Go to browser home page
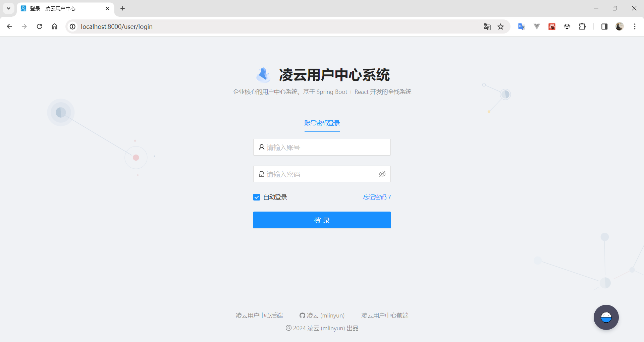This screenshot has width=644, height=342. point(54,26)
